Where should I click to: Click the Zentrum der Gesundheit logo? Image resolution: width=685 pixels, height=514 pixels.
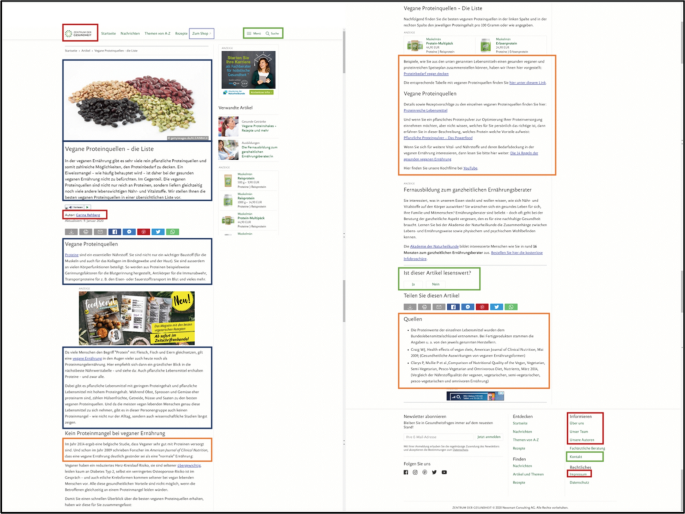(79, 33)
